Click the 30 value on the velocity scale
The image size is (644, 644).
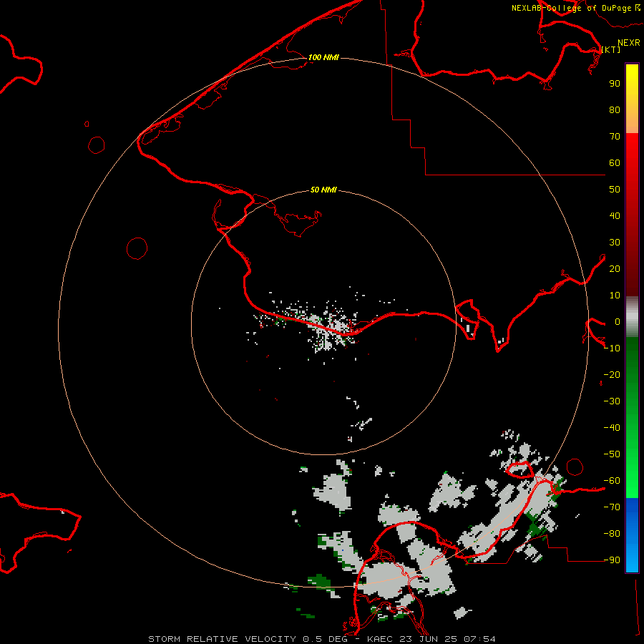(615, 243)
